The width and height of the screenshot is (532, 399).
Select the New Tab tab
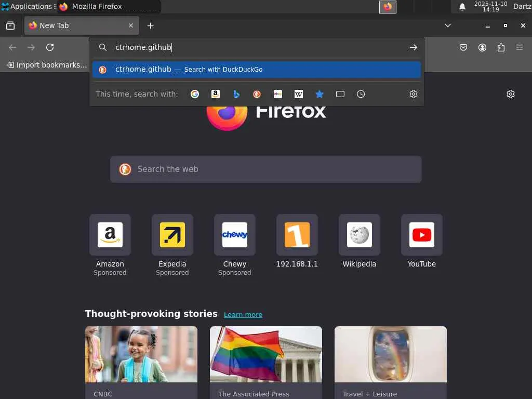82,25
